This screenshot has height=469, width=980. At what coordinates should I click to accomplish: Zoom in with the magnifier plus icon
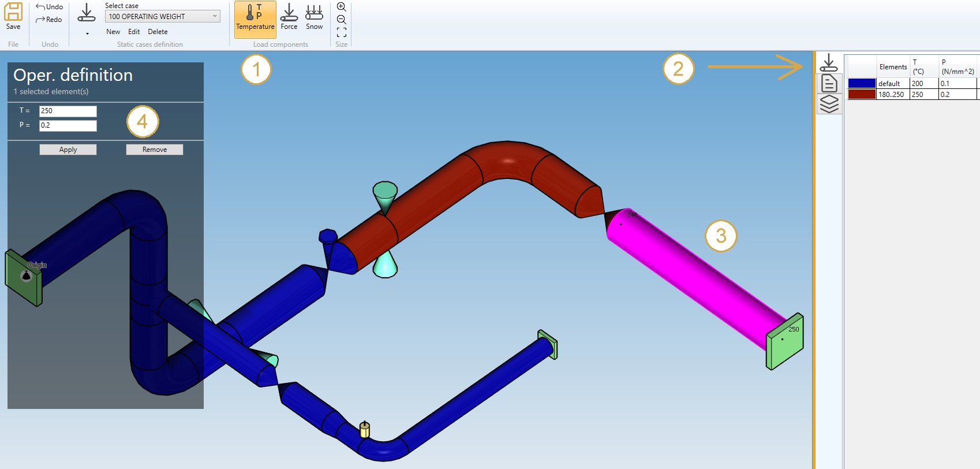point(342,7)
